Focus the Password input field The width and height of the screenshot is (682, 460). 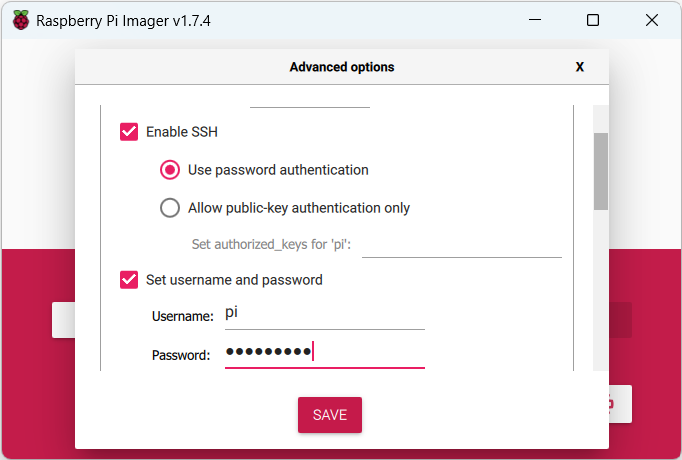coord(324,352)
